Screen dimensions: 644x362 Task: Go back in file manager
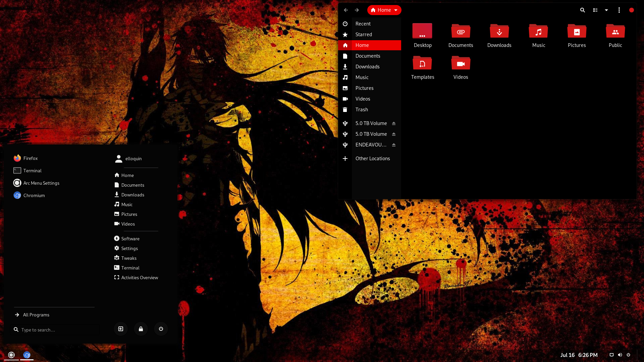click(346, 10)
